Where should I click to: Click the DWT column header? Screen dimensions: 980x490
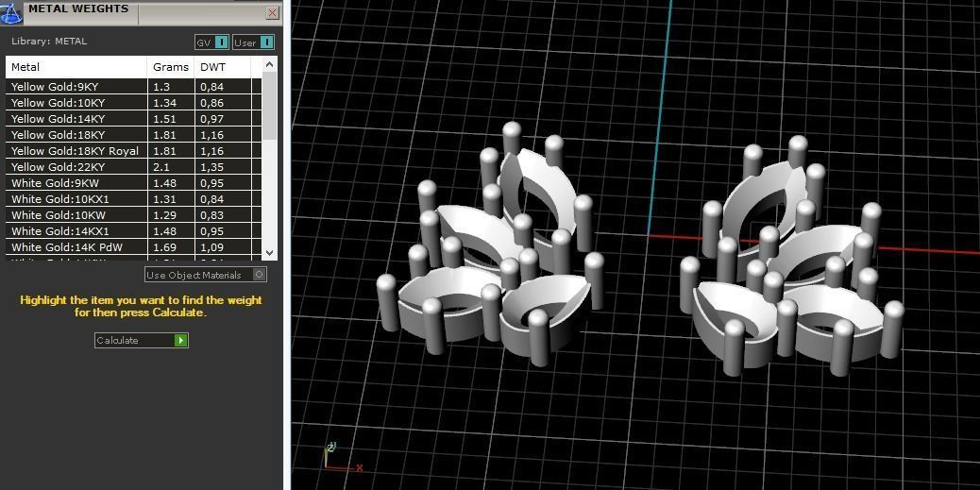coord(223,67)
